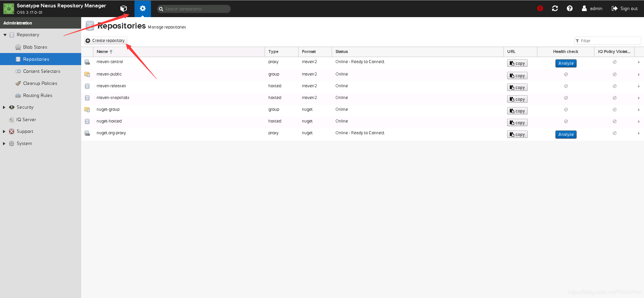Click the nuget-hosted database icon
Screen dimensions: 644x298
[x=87, y=121]
